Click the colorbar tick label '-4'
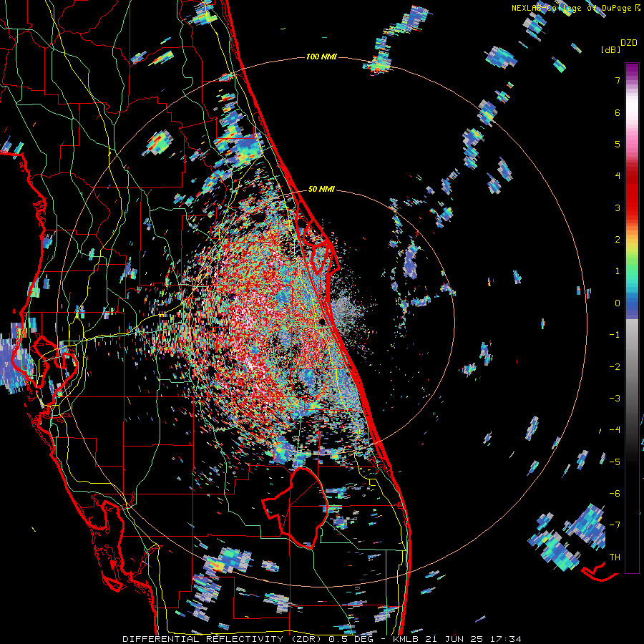644x644 pixels. coord(615,429)
